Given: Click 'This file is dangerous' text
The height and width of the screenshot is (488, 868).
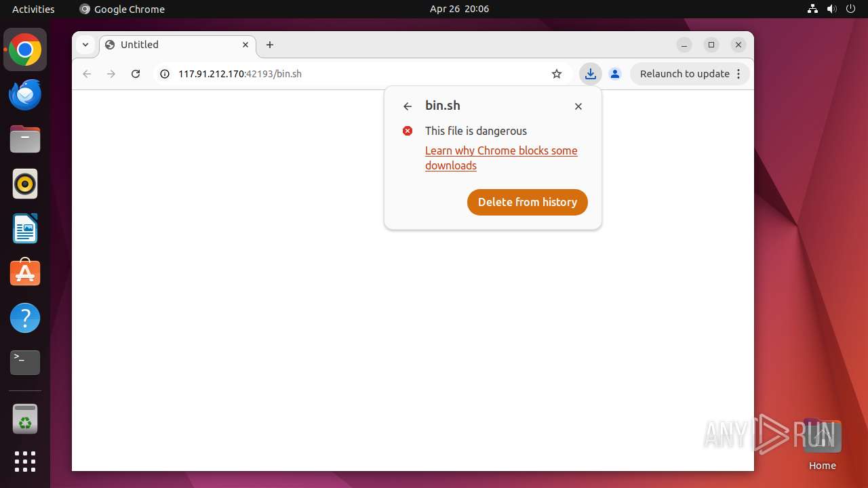Looking at the screenshot, I should (x=476, y=131).
